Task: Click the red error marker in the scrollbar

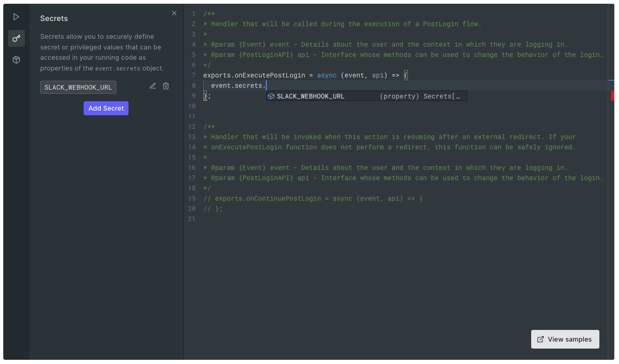Action: [x=613, y=95]
